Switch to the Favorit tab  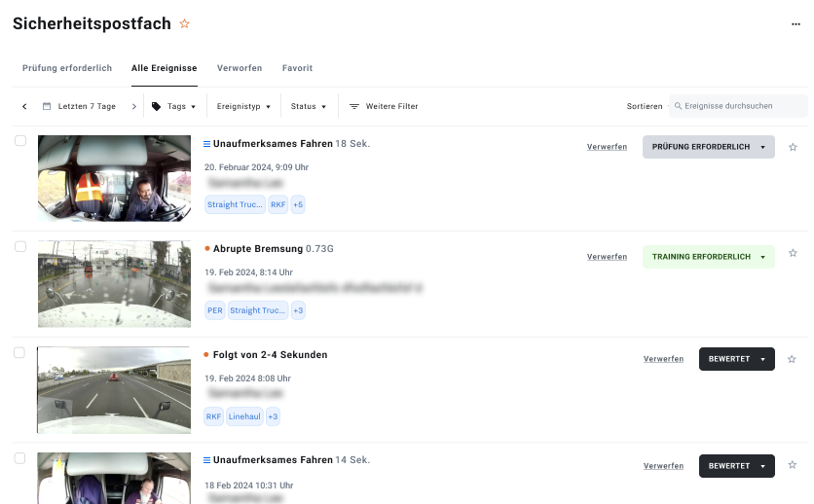tap(298, 68)
